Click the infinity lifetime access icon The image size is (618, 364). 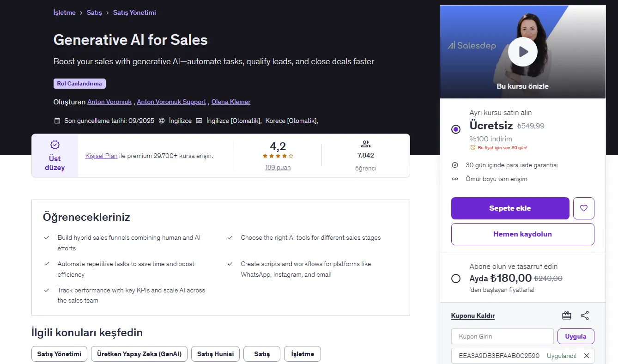coord(455,179)
